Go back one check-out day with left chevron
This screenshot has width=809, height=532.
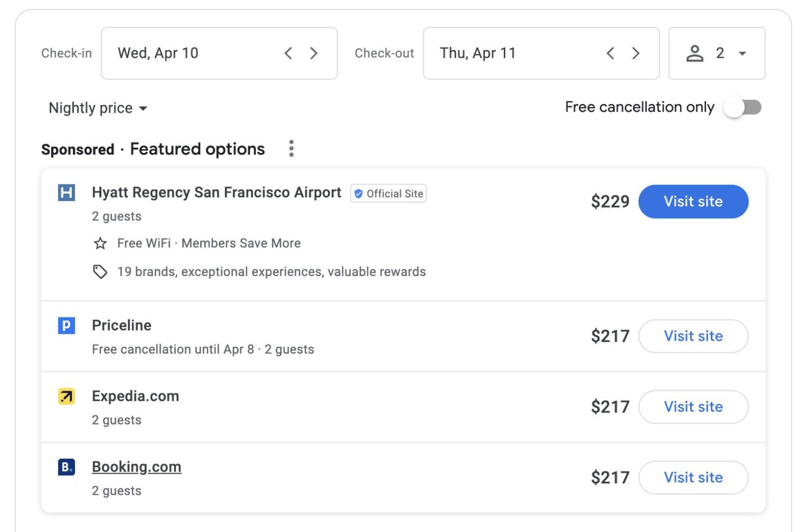click(x=610, y=53)
